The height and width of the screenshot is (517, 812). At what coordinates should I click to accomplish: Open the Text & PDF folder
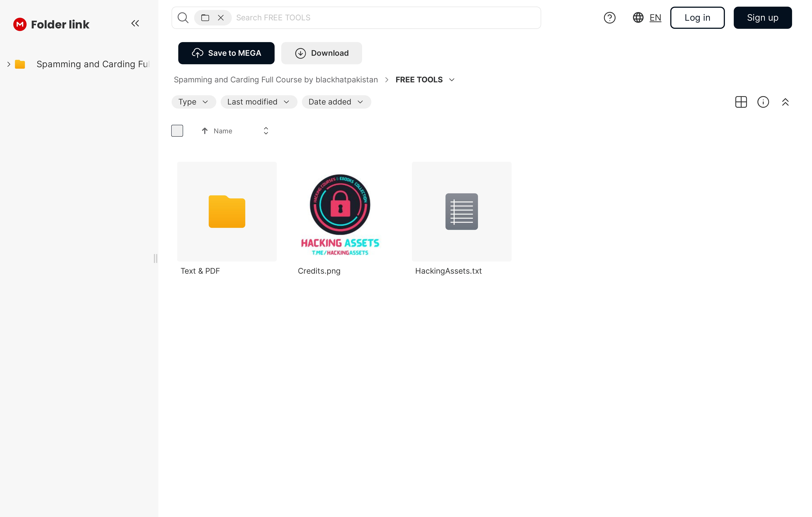tap(227, 212)
